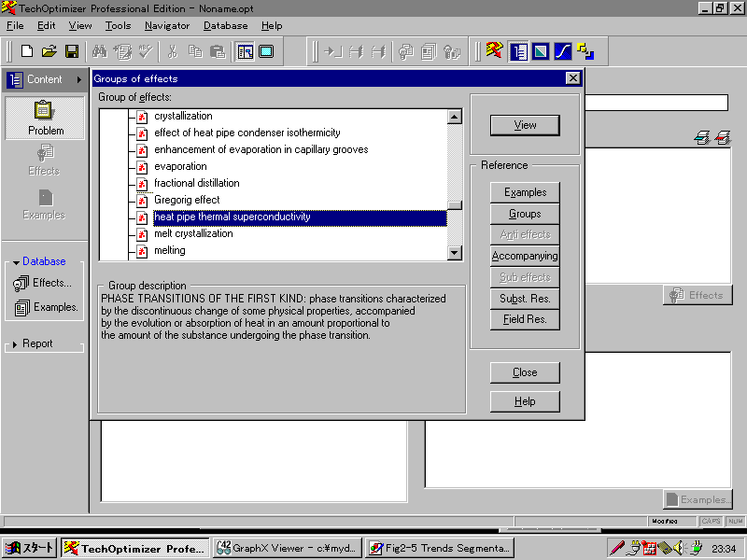Screen dimensions: 747x560
Task: Toggle the full-screen view toolbar icon
Action: (x=266, y=51)
